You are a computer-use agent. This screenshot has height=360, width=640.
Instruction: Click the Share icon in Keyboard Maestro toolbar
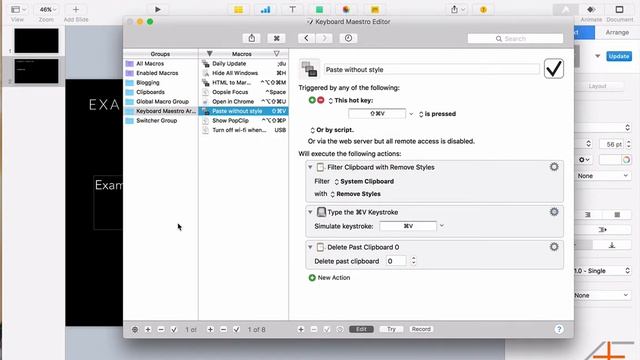tap(252, 38)
